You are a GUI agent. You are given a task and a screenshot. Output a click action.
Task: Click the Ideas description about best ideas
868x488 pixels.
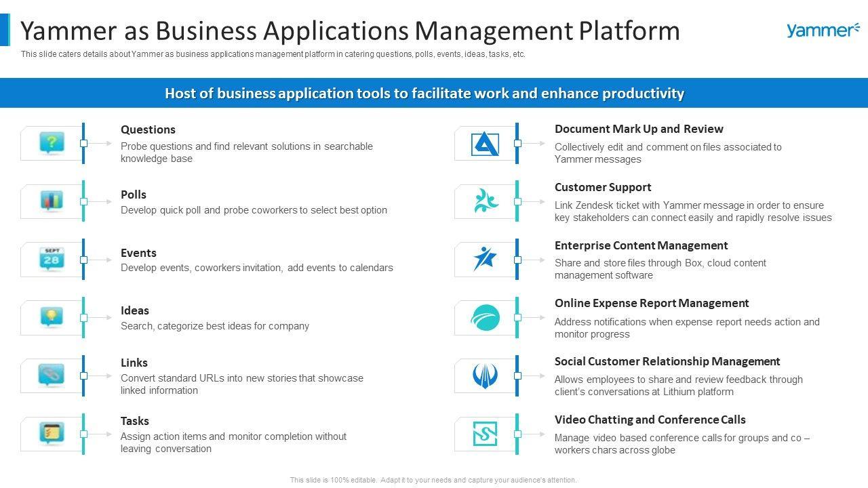215,326
